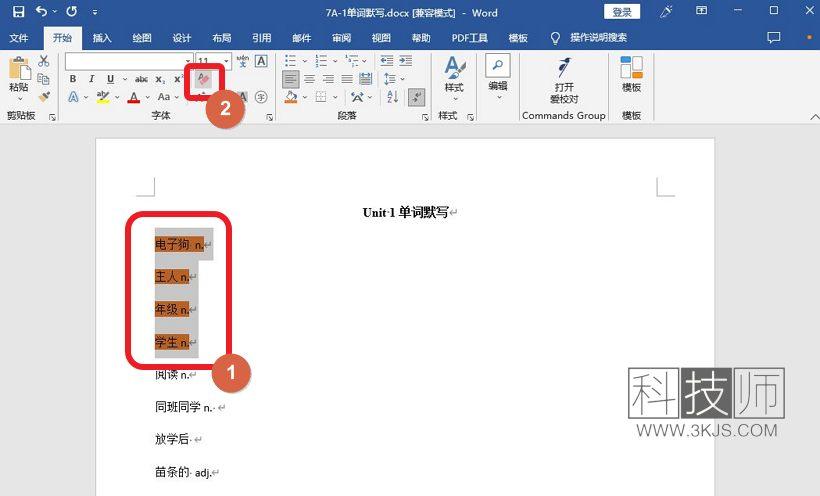The image size is (820, 496).
Task: Open phonetic guide (wén) tool
Action: 243,61
